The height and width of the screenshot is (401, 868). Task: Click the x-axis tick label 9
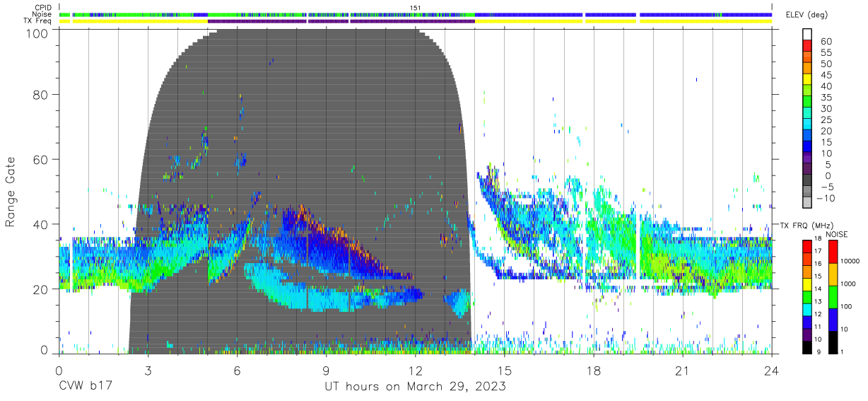coord(326,371)
